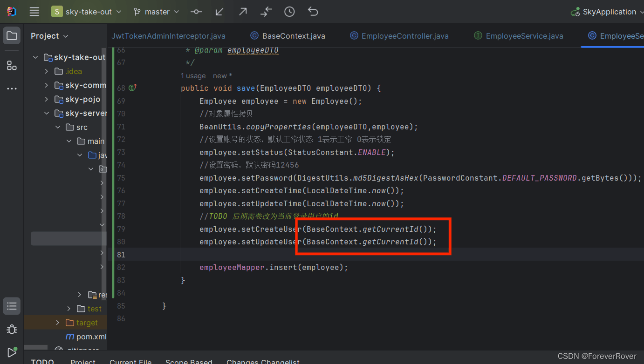Click the TODO comment on line 78
The image size is (644, 364).
[268, 216]
